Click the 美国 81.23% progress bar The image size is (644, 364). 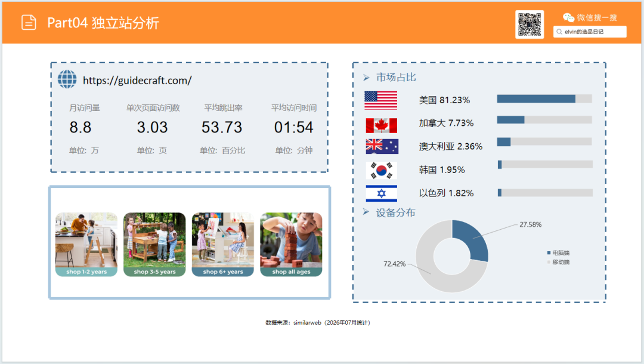pos(544,98)
